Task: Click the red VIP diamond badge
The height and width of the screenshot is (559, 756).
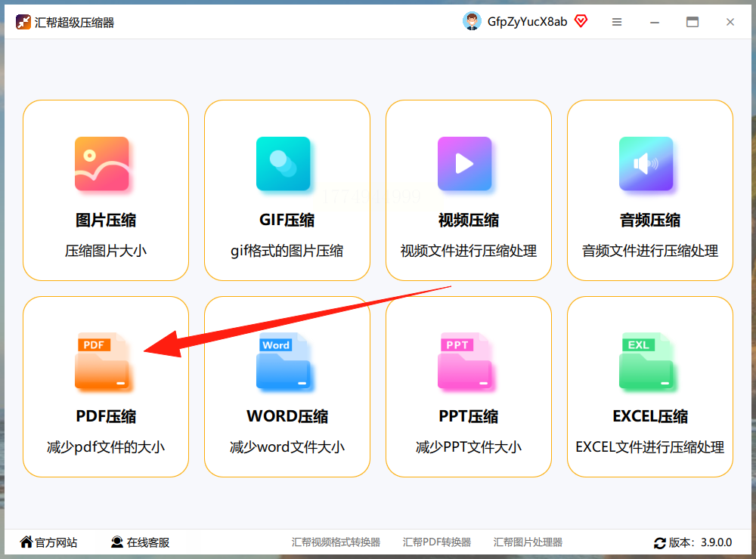Action: tap(581, 22)
